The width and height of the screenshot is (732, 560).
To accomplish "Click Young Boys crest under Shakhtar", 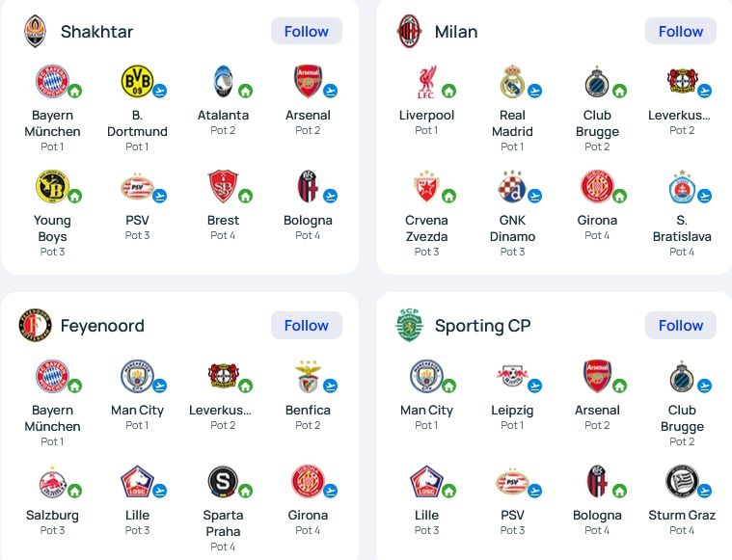I will tap(52, 186).
